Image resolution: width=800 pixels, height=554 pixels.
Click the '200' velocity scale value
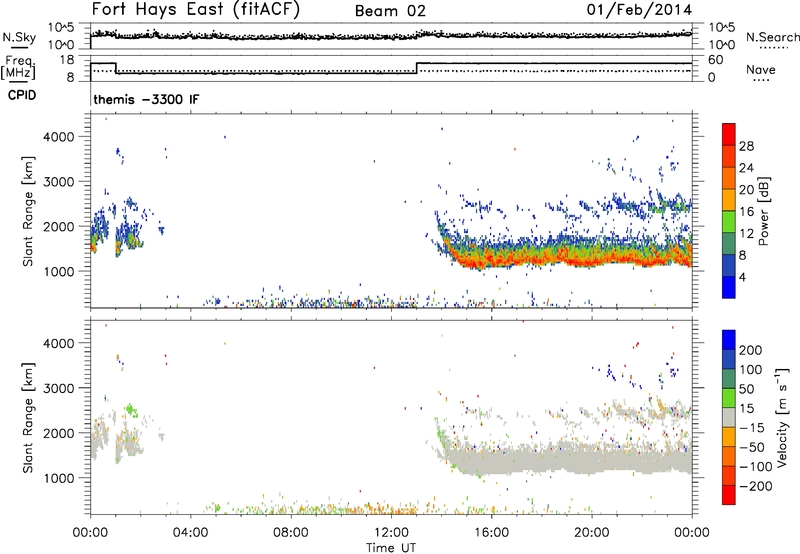[x=751, y=350]
